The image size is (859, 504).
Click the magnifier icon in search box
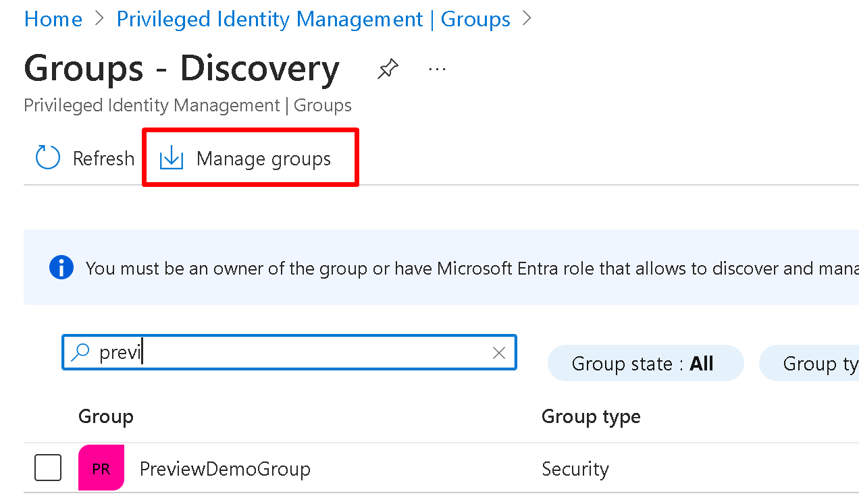[x=80, y=352]
